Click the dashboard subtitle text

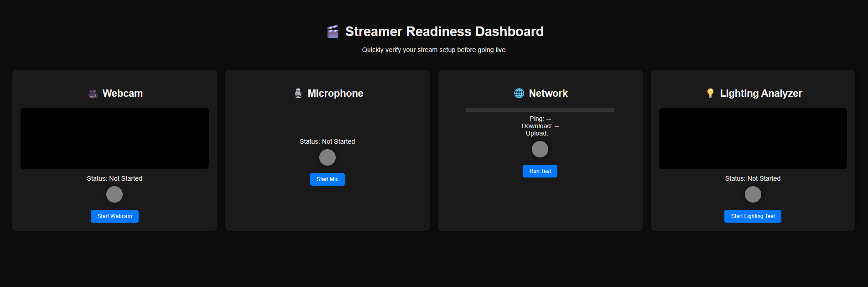coord(433,50)
